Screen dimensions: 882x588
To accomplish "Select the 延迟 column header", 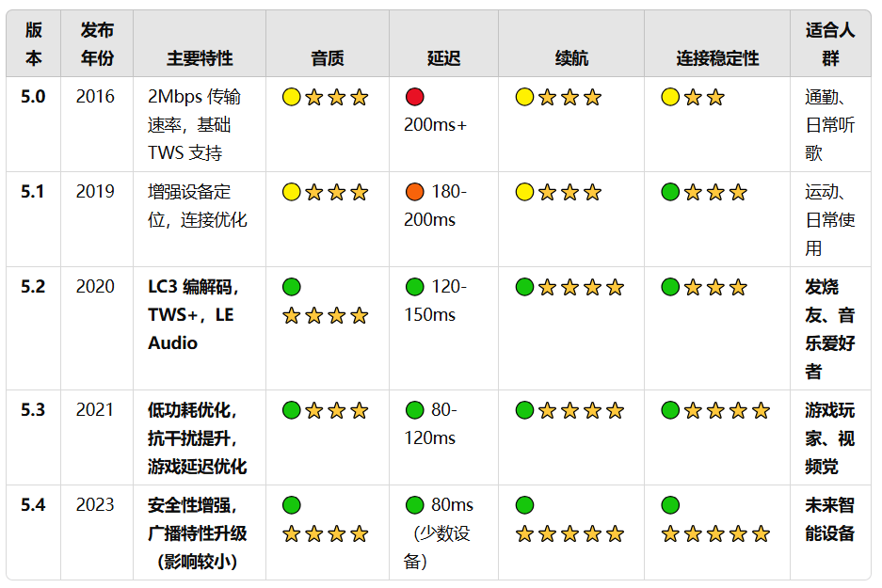I will [x=443, y=58].
